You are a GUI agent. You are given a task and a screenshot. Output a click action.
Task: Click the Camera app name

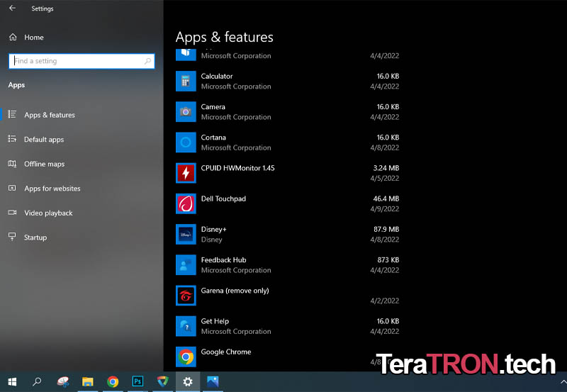[x=213, y=106]
